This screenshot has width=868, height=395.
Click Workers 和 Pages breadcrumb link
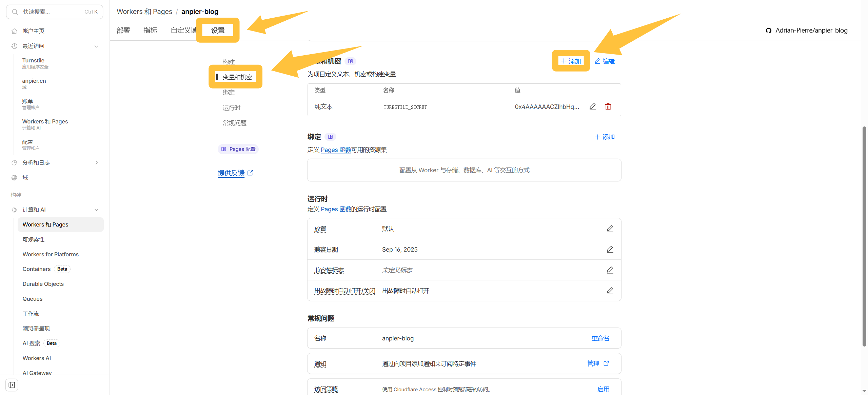(145, 12)
